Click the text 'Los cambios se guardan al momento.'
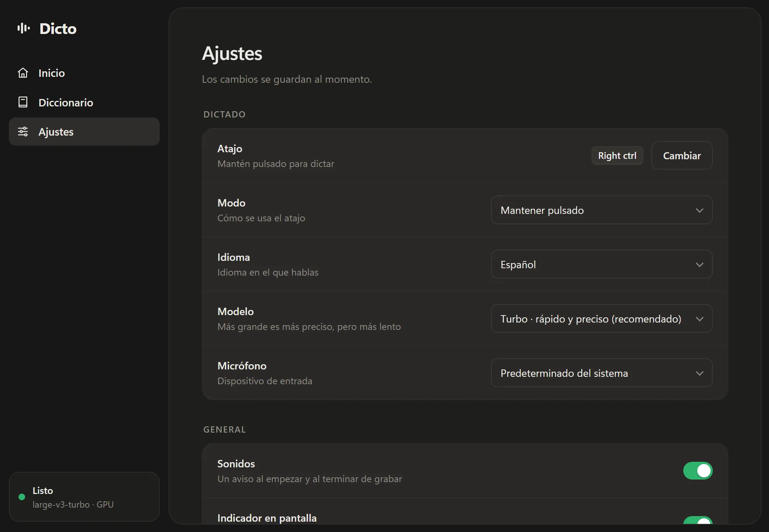The image size is (769, 532). (287, 79)
